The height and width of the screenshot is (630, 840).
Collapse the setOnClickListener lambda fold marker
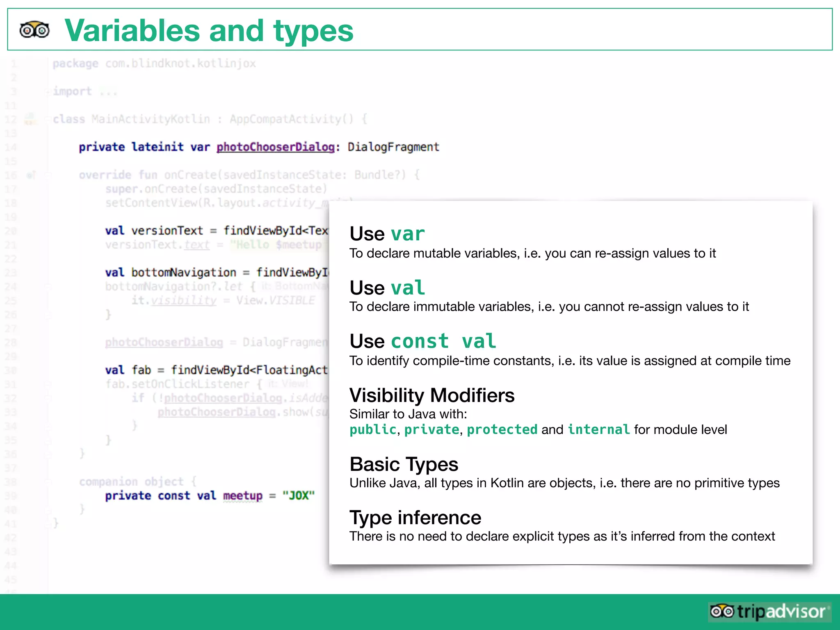coord(48,384)
